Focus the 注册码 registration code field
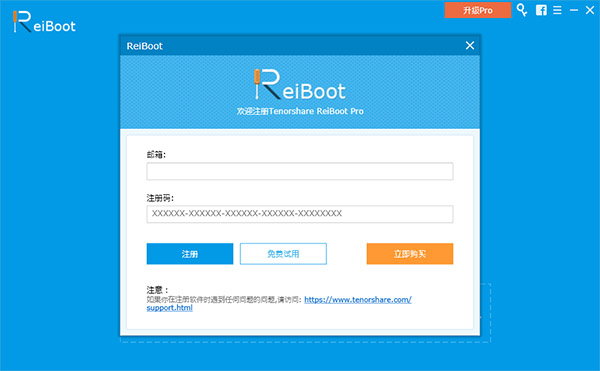 point(300,214)
